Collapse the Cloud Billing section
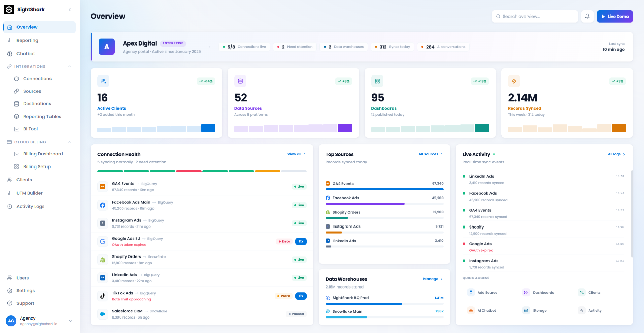The width and height of the screenshot is (644, 333). (70, 142)
